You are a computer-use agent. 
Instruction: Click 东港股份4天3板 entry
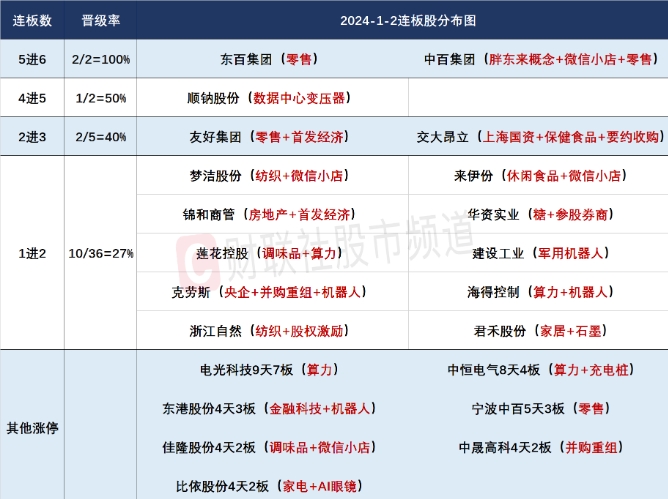click(x=269, y=409)
